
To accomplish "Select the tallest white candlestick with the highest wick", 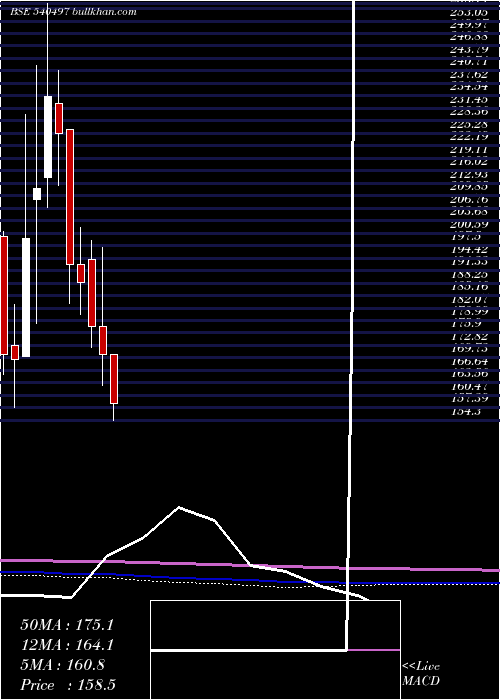I will pos(48,137).
